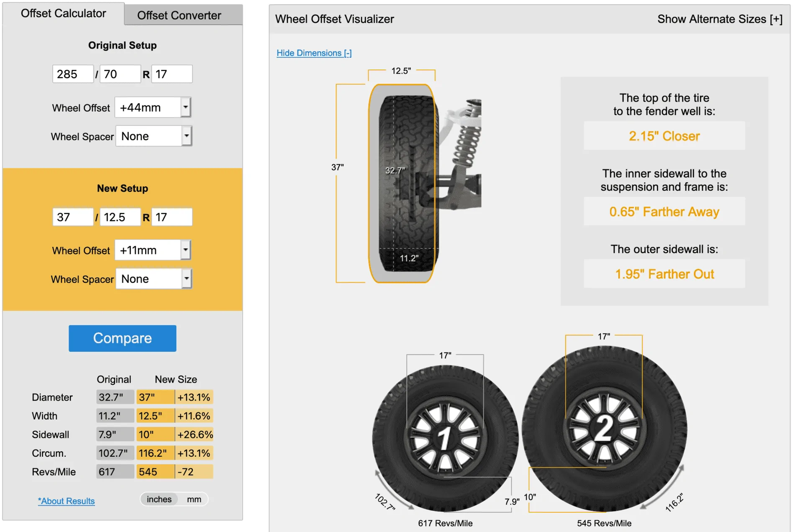795x532 pixels.
Task: Click the Original Setup heading
Action: [x=123, y=45]
